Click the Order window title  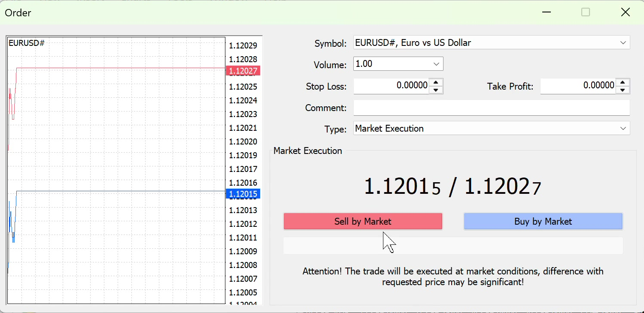[x=18, y=13]
